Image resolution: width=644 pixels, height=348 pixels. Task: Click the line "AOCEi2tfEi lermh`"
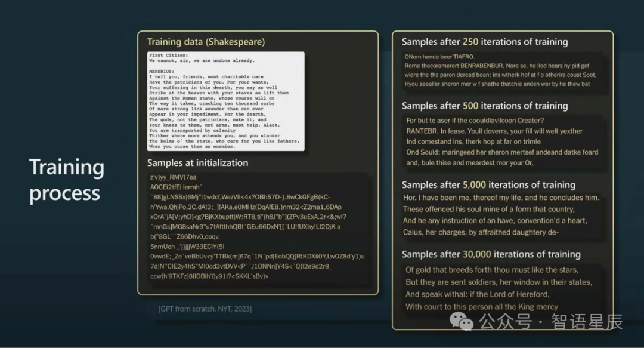coord(176,187)
